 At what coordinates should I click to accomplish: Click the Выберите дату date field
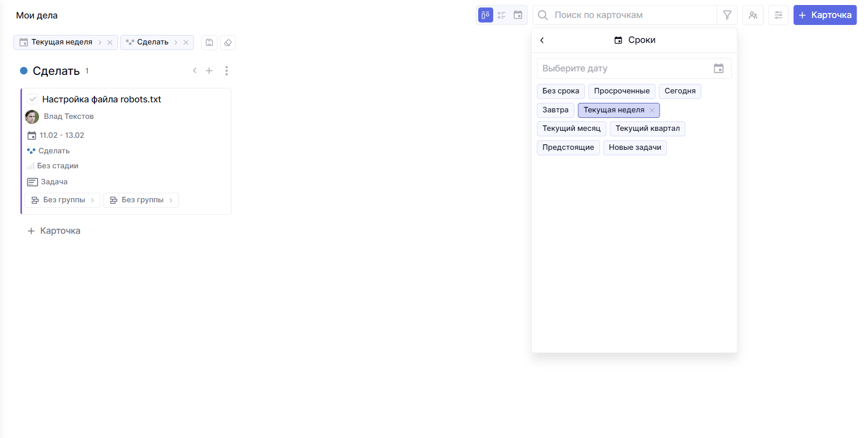click(625, 68)
